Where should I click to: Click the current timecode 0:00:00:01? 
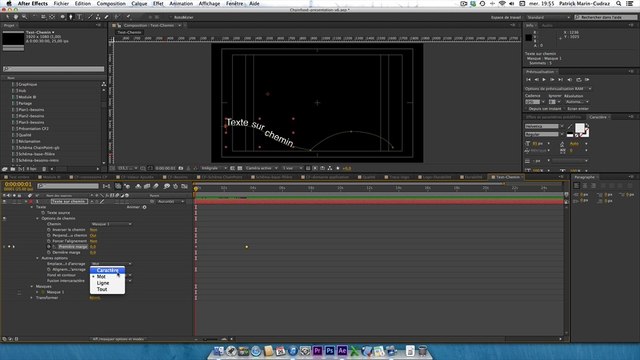click(x=18, y=184)
